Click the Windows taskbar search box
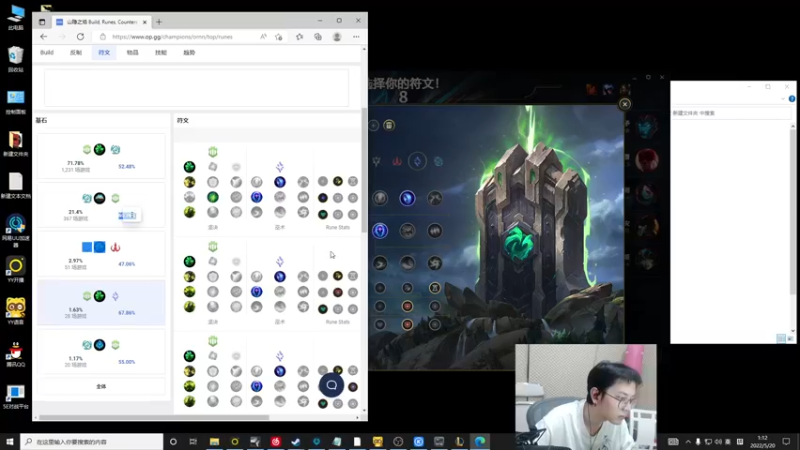Screen dimensions: 800x450 [x=92, y=441]
